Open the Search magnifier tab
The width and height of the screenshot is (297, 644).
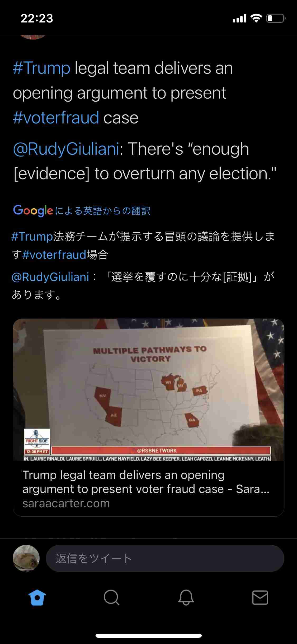[112, 597]
